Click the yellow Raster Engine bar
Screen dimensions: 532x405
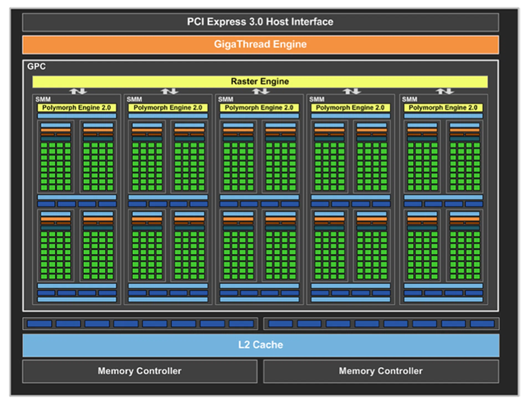click(260, 81)
